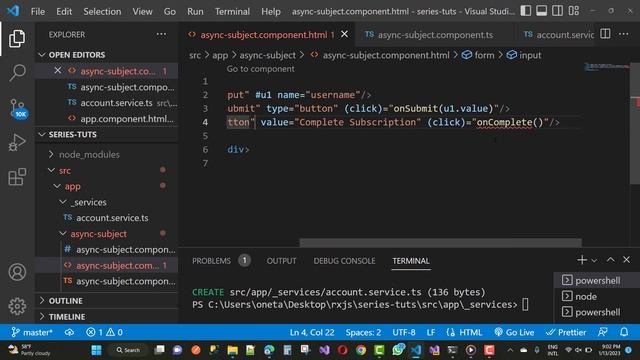Image resolution: width=640 pixels, height=360 pixels.
Task: Open the Terminal menu
Action: [232, 11]
